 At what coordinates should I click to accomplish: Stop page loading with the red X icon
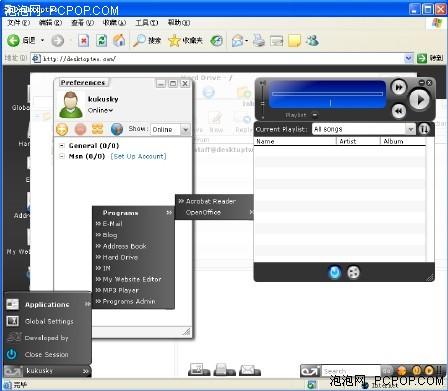coord(84,41)
